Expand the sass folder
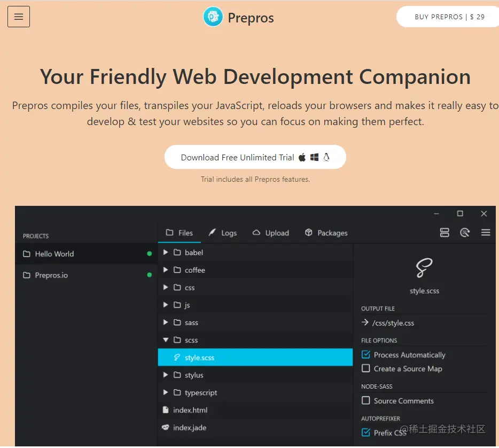The image size is (499, 448). tap(166, 322)
